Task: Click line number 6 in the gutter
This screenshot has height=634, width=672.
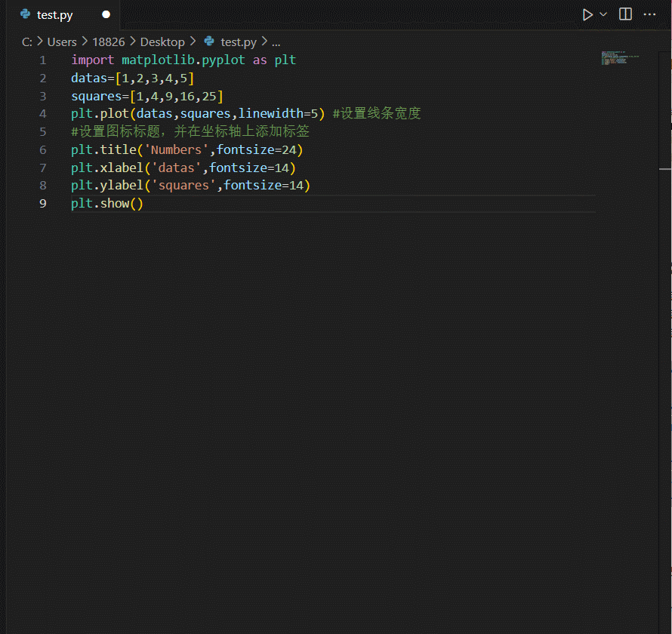Action: [42, 149]
